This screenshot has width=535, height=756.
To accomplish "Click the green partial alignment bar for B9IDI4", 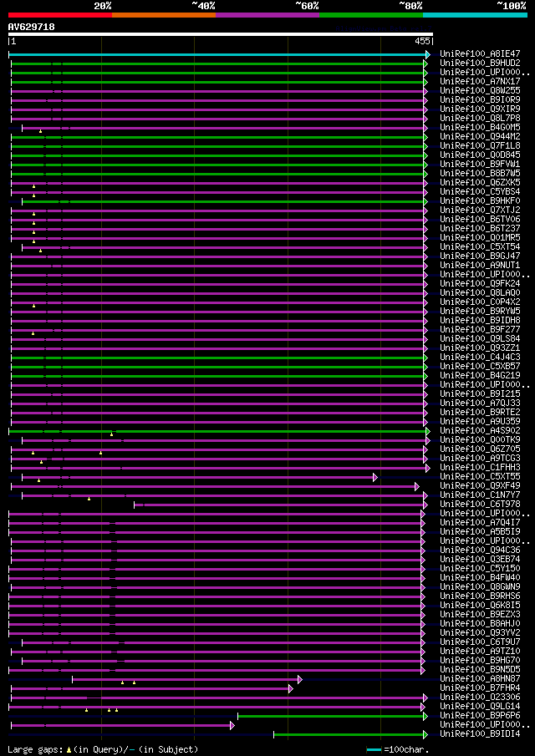I will click(349, 735).
